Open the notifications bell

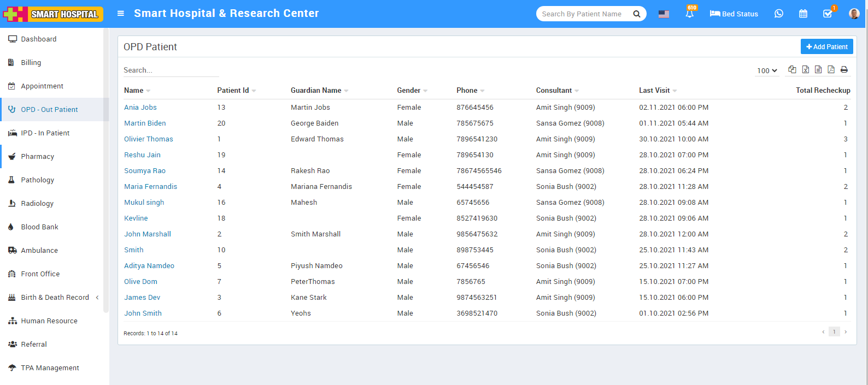coord(690,14)
